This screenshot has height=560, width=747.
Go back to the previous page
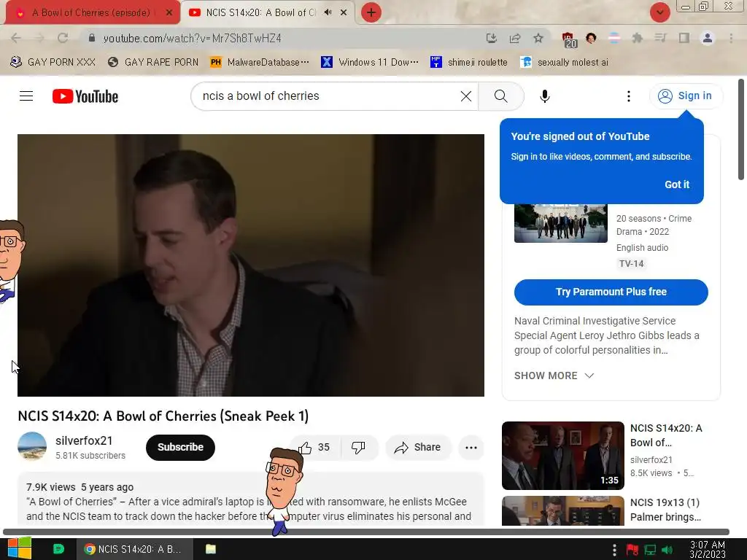[x=16, y=38]
